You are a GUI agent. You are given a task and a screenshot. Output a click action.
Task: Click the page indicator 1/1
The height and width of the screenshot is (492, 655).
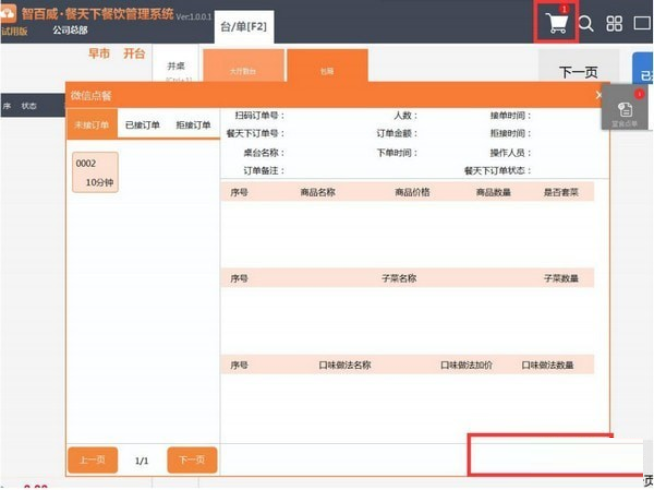pyautogui.click(x=142, y=461)
